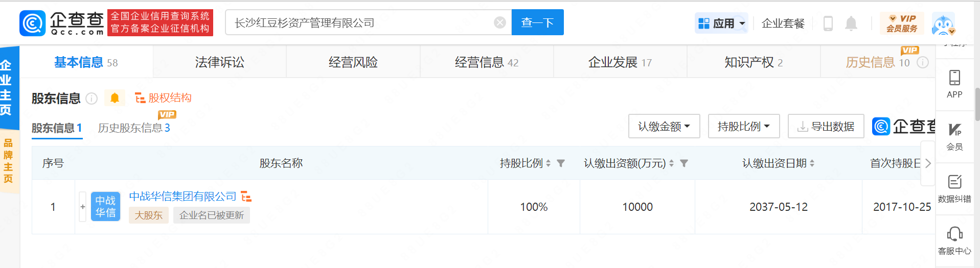Click 导出数据 export button
This screenshot has height=268, width=980.
[826, 126]
